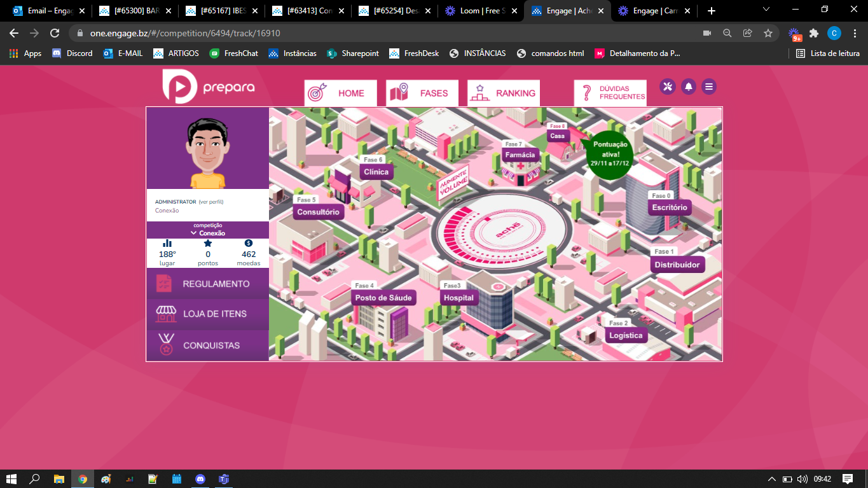
Task: Click the 462 moedas value
Action: (x=249, y=254)
